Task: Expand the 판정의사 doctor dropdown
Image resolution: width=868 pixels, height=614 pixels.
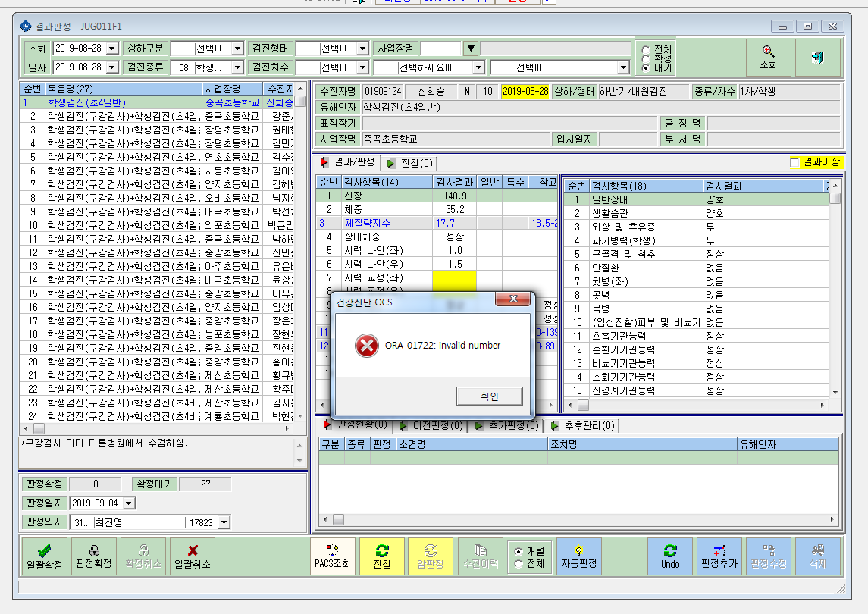Action: tap(224, 522)
